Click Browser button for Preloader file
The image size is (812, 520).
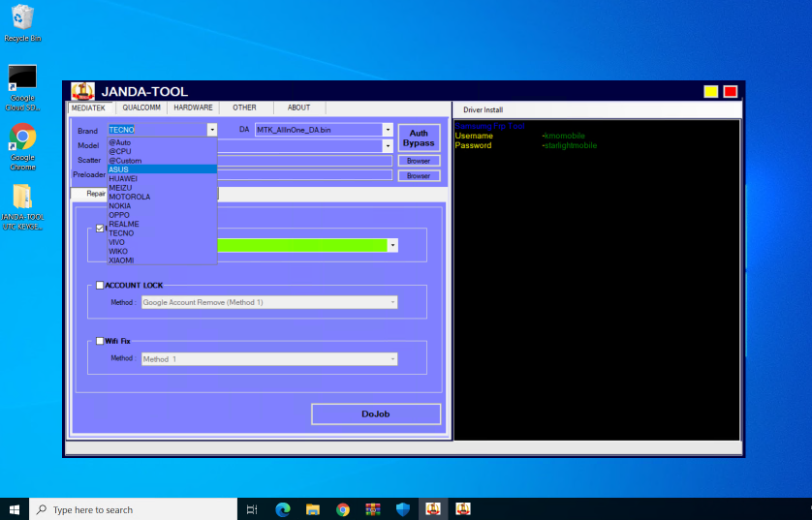click(x=419, y=176)
